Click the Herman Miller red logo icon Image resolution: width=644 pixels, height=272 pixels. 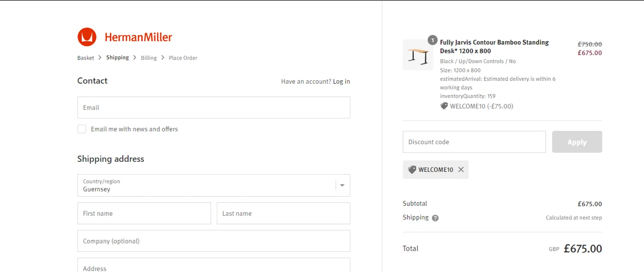click(x=87, y=37)
